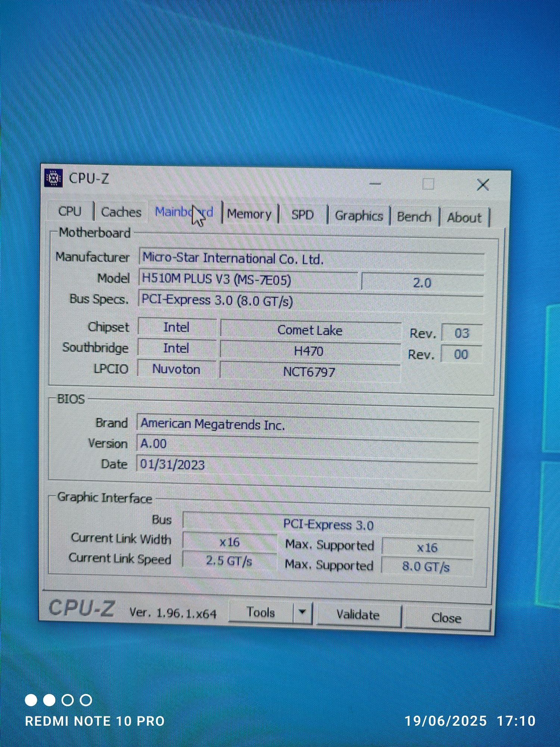Click the chipset Rev. value 03
The image size is (560, 747).
tap(462, 333)
